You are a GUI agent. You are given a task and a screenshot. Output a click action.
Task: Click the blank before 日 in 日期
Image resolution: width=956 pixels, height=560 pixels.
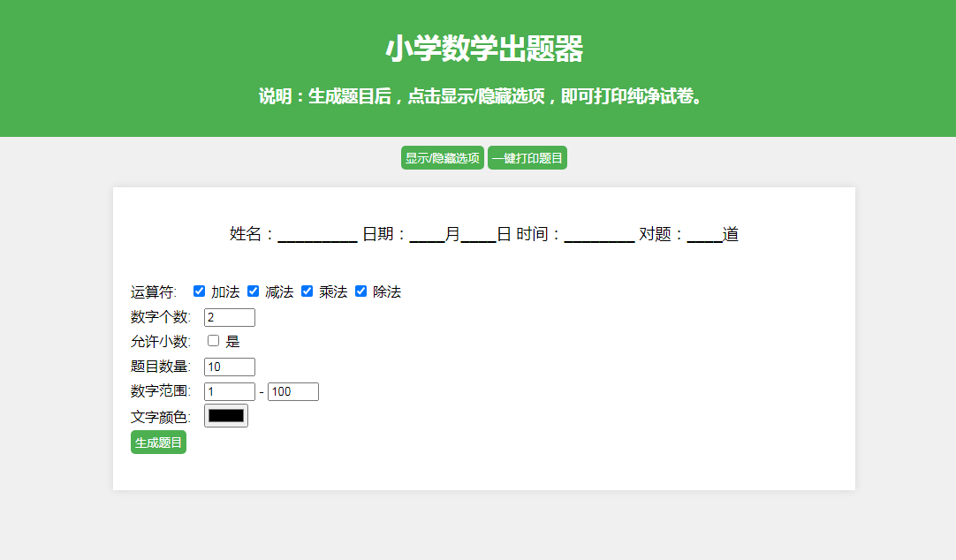pos(478,235)
